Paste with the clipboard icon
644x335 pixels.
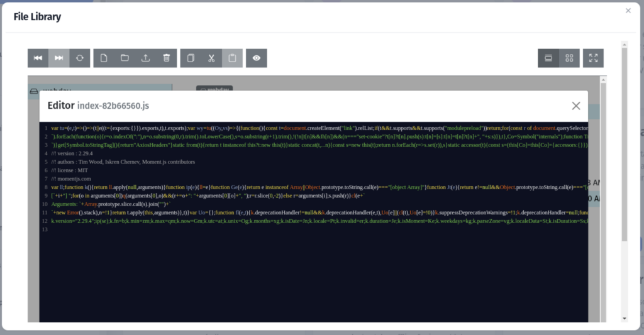tap(232, 58)
